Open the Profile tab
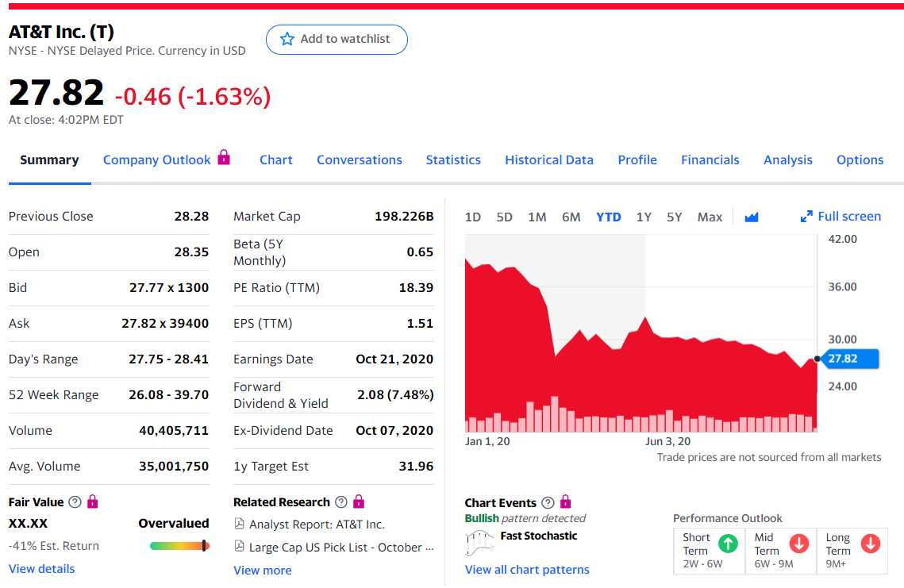904x588 pixels. point(637,160)
